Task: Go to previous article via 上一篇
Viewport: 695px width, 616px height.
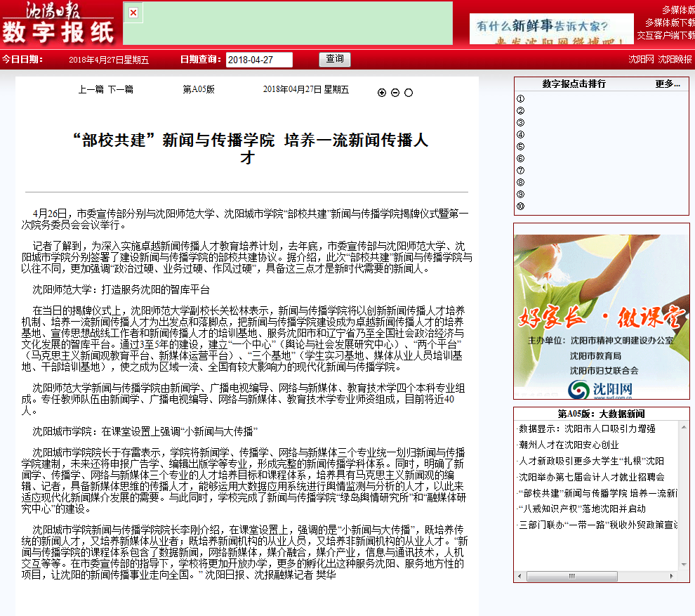Action: click(x=91, y=89)
